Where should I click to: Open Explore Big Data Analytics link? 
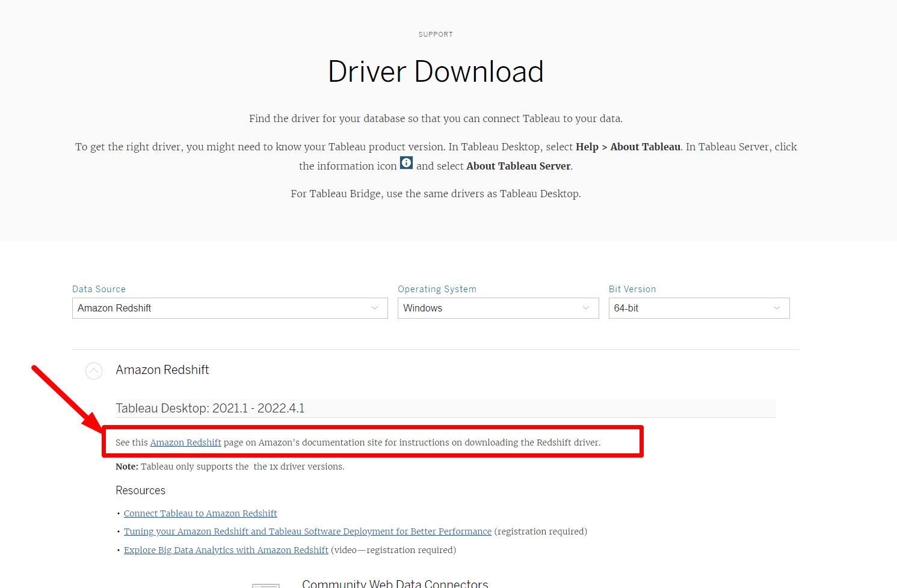tap(226, 550)
